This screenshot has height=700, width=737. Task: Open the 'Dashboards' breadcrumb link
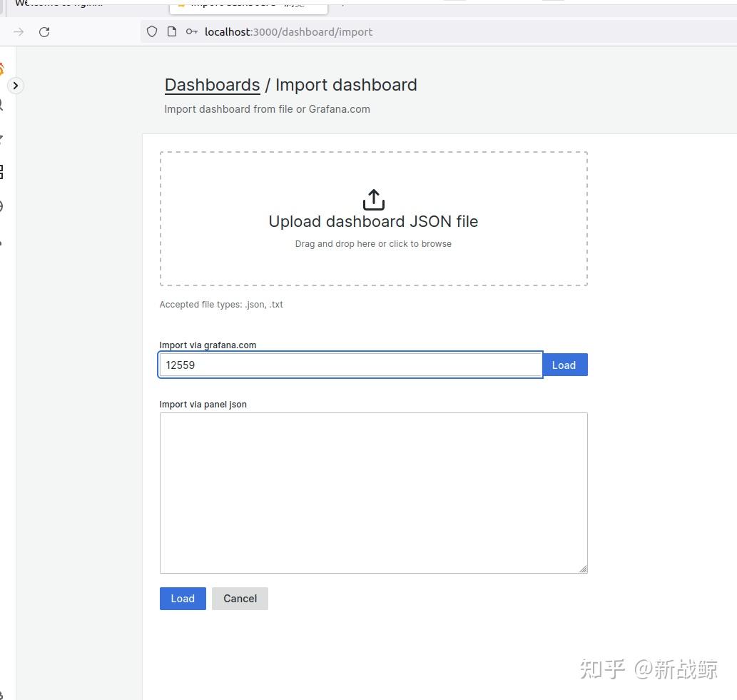(x=212, y=85)
